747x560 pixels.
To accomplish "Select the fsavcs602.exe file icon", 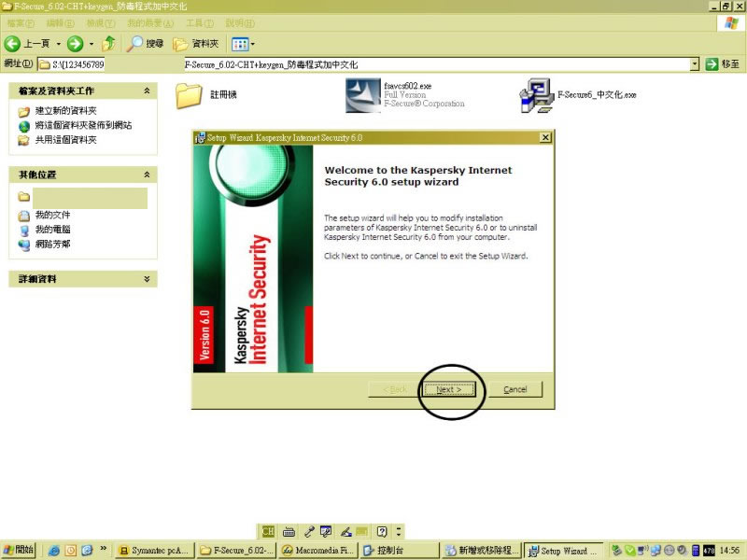I will click(x=363, y=95).
